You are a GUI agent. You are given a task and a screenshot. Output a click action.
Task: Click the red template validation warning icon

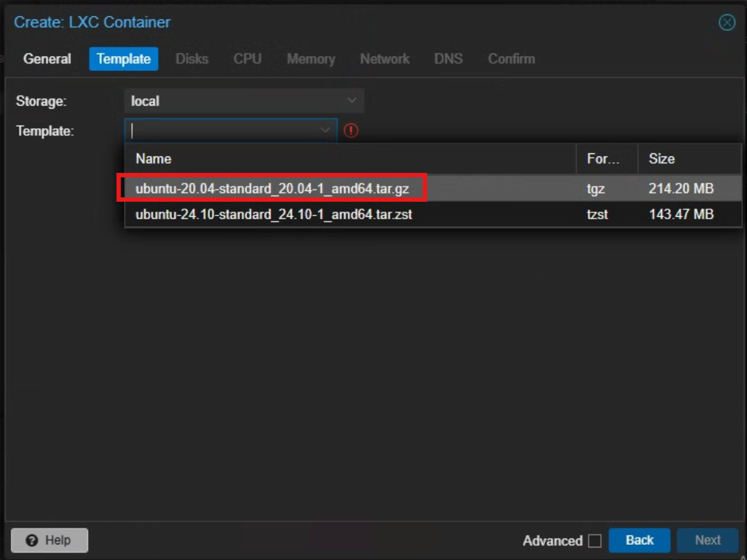click(x=351, y=131)
